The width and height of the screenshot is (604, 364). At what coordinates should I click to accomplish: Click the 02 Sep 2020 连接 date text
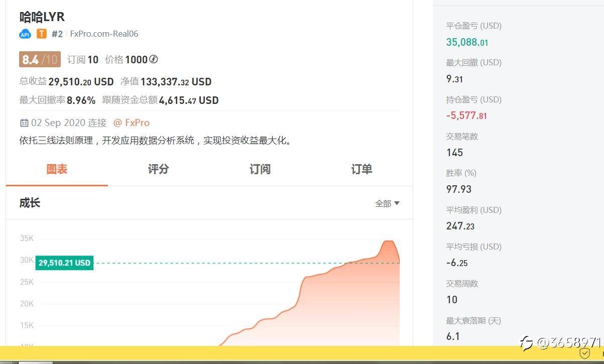(69, 123)
